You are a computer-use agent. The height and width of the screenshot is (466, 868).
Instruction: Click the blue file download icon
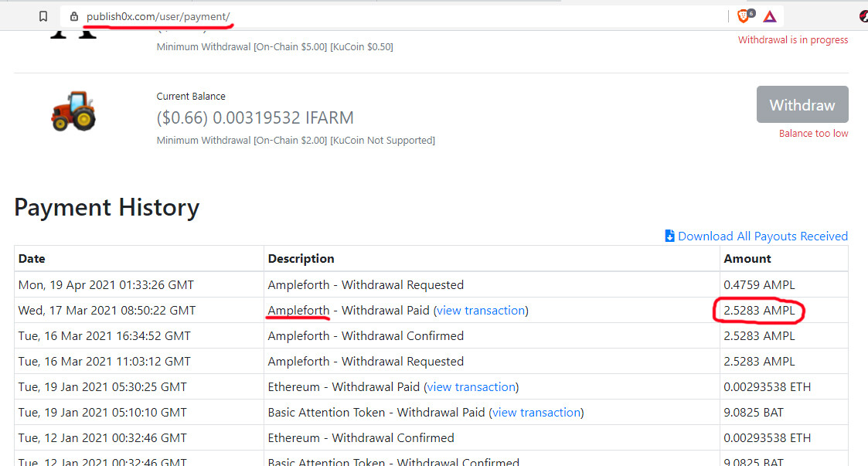[669, 236]
